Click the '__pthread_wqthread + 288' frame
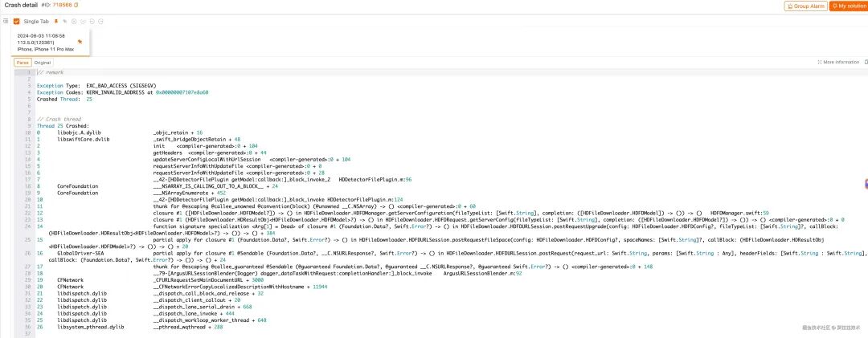 coord(187,327)
